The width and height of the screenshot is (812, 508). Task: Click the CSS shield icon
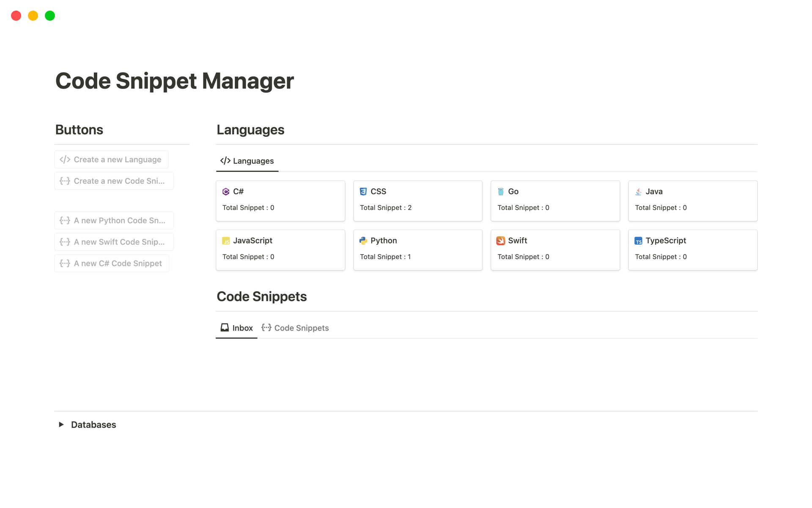pos(363,192)
